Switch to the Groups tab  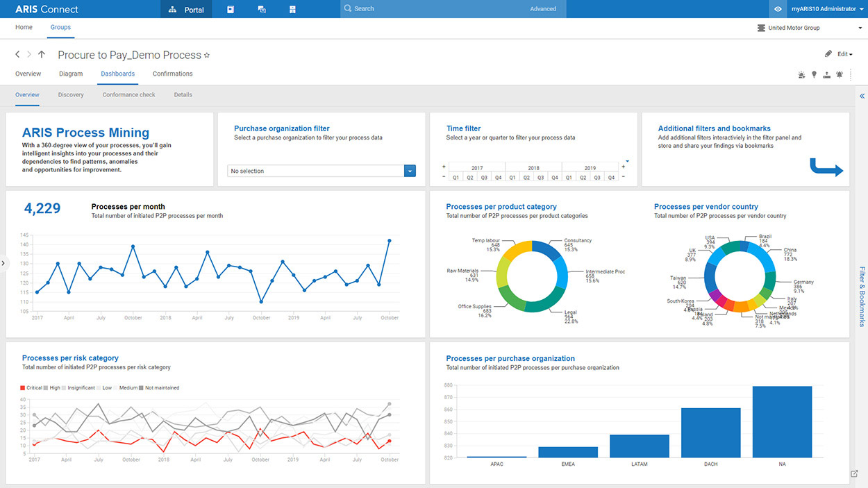click(60, 28)
